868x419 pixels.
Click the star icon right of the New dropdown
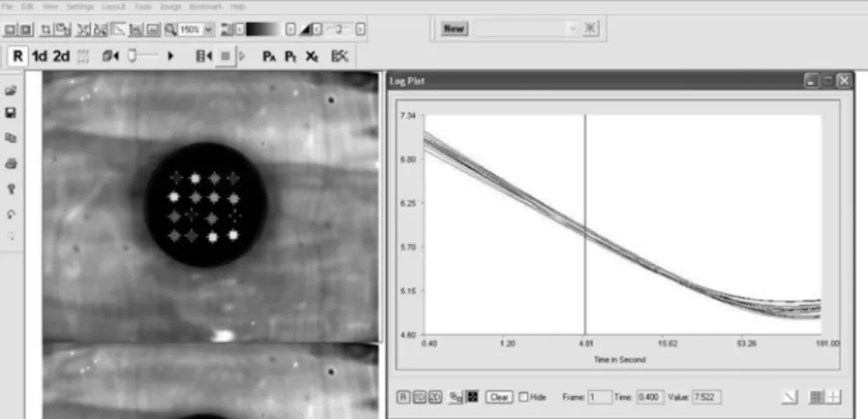pos(591,29)
